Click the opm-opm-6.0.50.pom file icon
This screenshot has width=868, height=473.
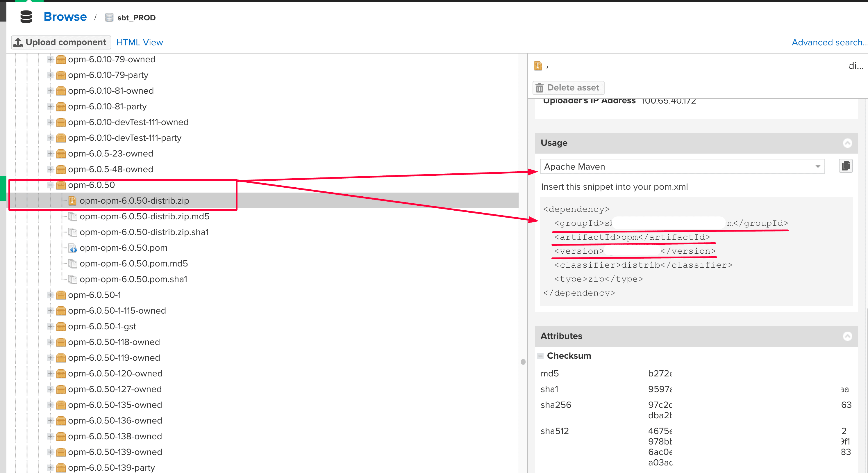tap(72, 248)
